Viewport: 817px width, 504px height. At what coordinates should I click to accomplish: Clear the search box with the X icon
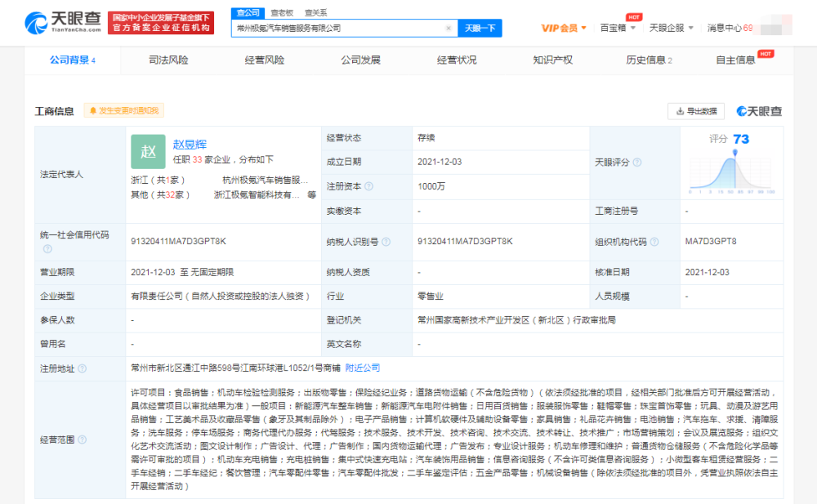(x=448, y=28)
